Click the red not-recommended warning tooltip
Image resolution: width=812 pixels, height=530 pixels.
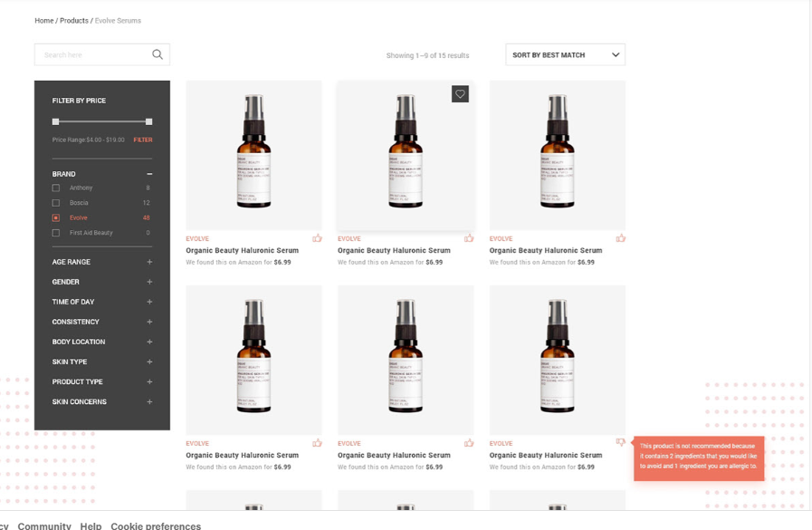pos(699,458)
